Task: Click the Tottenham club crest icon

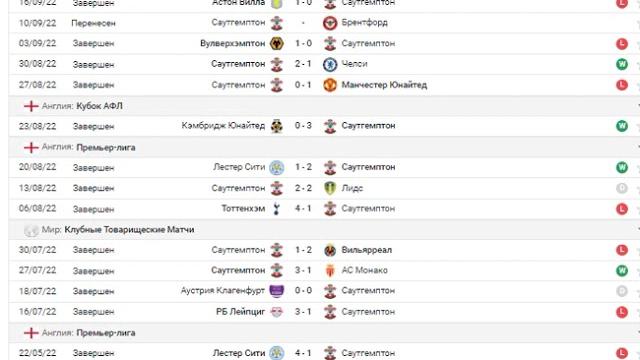Action: 277,209
